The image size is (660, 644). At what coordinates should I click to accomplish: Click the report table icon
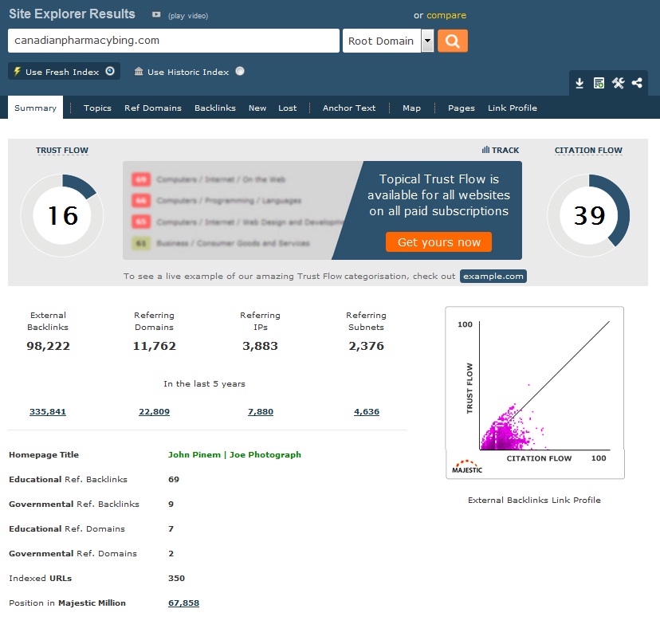coord(599,83)
